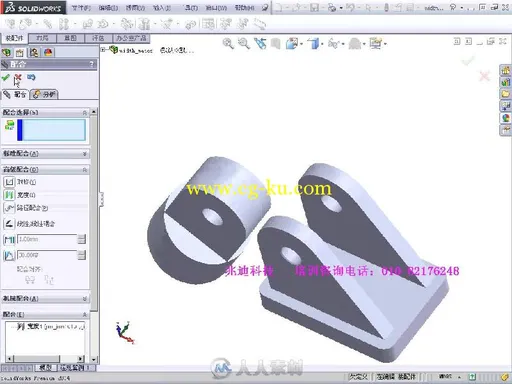The height and width of the screenshot is (384, 512).
Task: Switch to the 模型 Model bottom tab
Action: pos(46,368)
